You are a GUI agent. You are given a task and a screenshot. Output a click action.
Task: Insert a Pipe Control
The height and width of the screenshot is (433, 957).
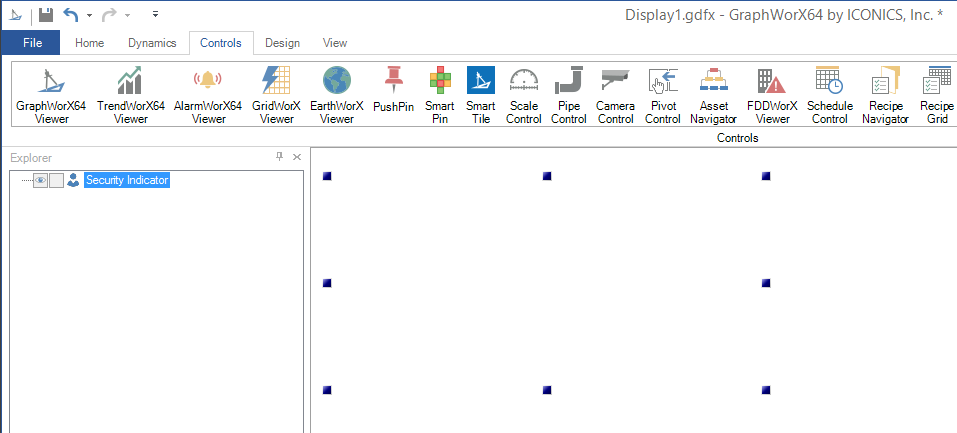(x=569, y=96)
